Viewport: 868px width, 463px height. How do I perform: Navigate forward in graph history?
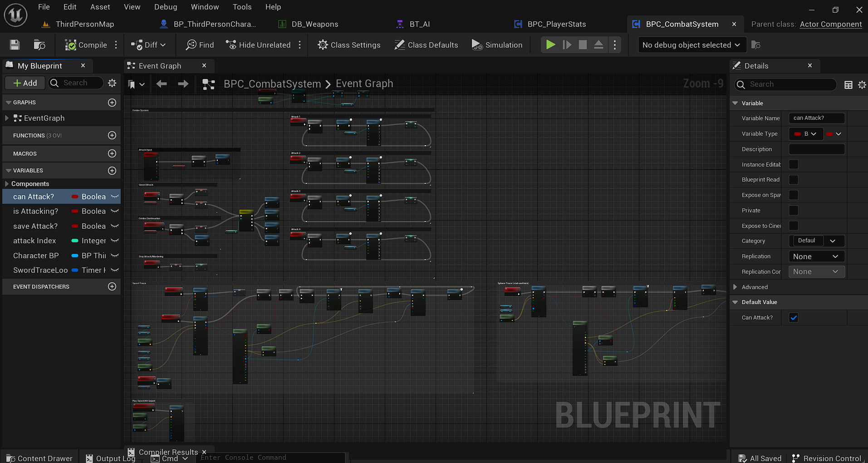pos(183,84)
